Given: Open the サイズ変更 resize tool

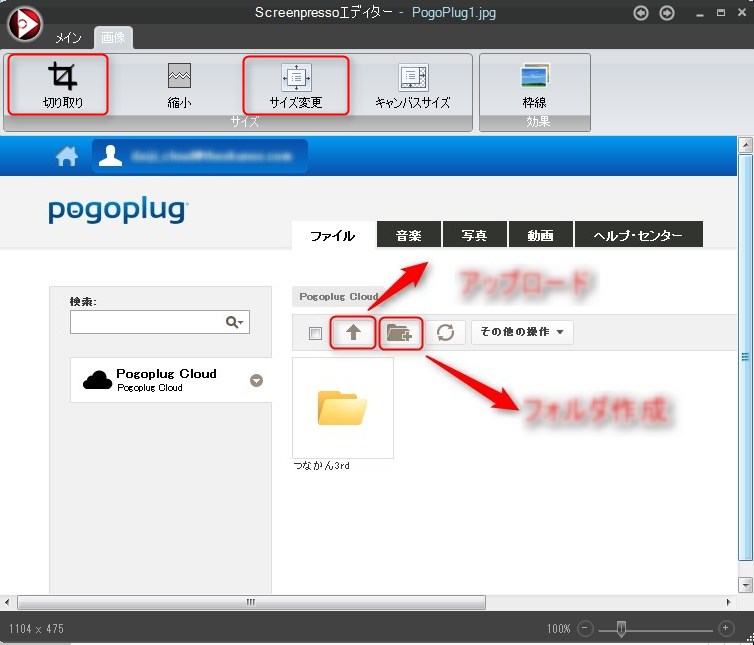Looking at the screenshot, I should tap(296, 85).
